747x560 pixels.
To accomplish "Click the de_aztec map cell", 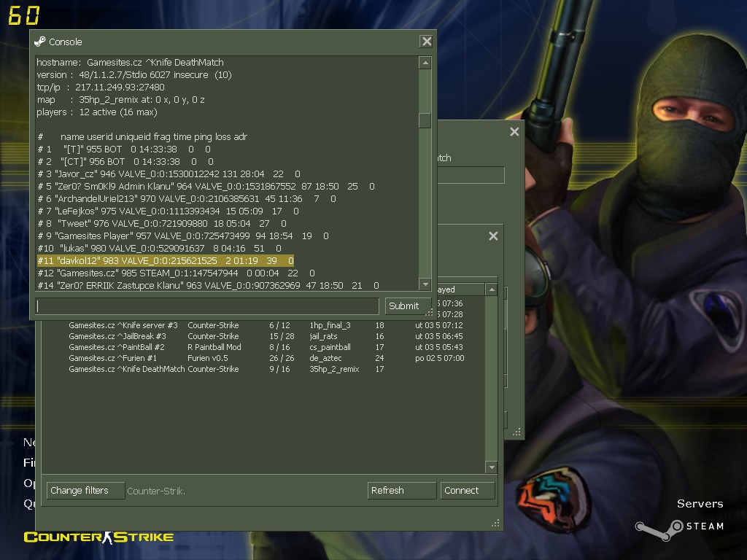I will [x=325, y=358].
